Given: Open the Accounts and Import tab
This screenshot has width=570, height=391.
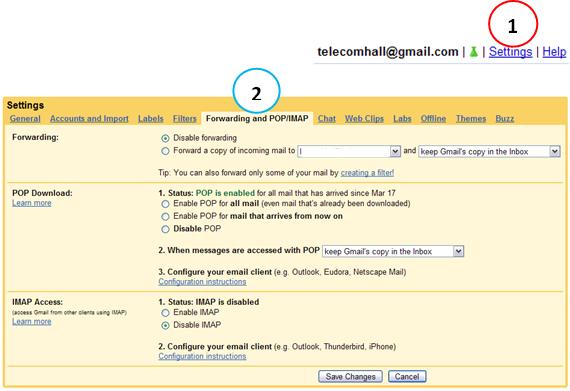Looking at the screenshot, I should click(x=89, y=118).
